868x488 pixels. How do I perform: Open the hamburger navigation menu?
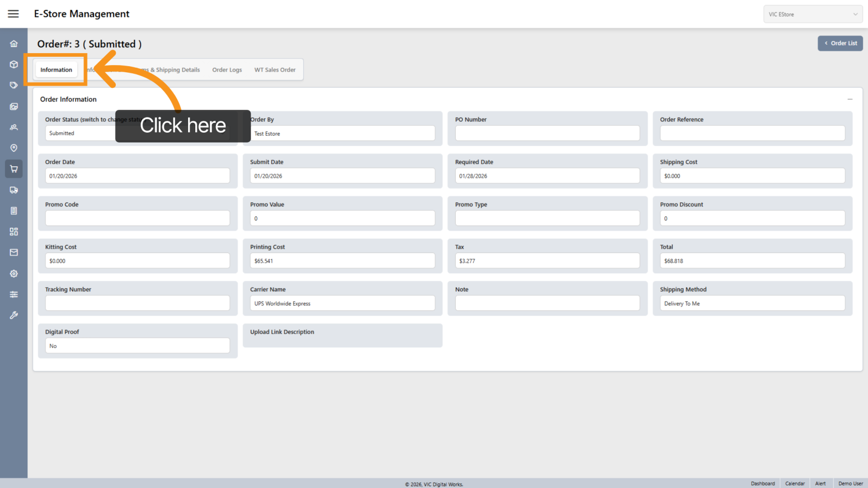[13, 14]
